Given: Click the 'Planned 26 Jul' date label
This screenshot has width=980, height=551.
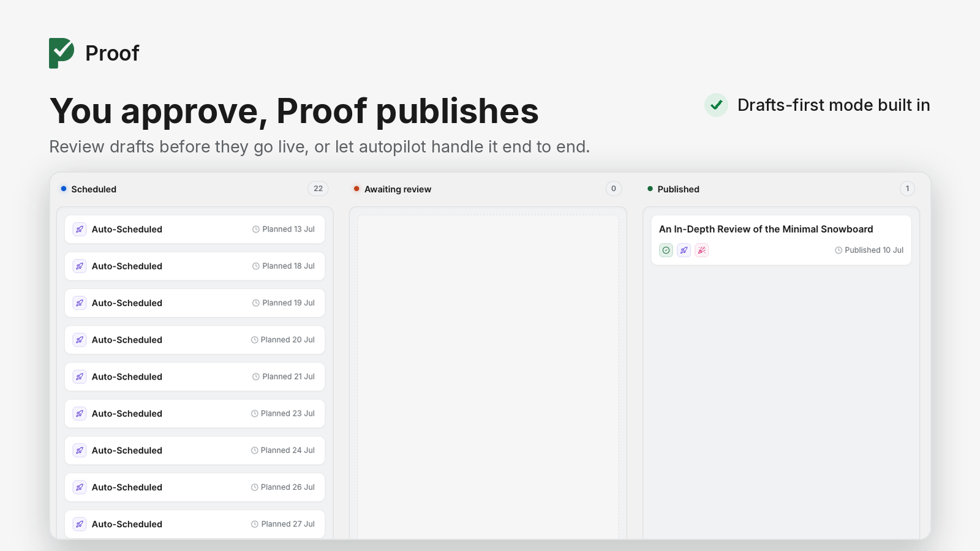Looking at the screenshot, I should pyautogui.click(x=288, y=487).
